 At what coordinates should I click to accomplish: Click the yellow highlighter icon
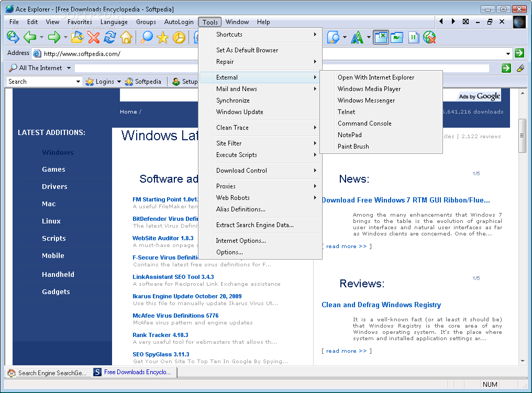click(520, 68)
